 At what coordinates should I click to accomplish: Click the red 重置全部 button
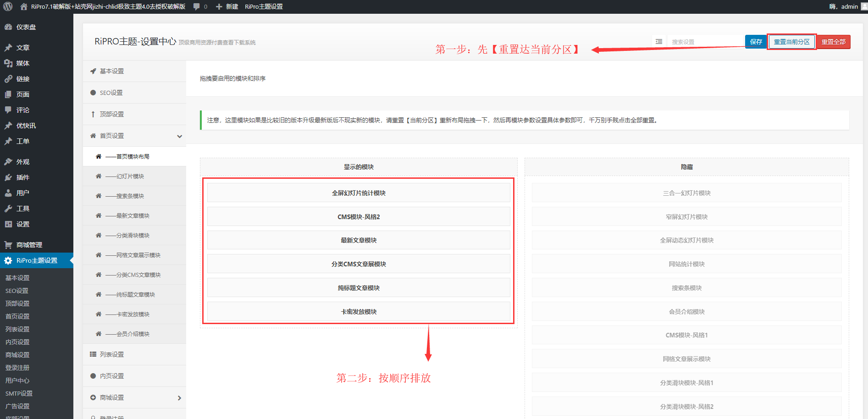pyautogui.click(x=833, y=41)
